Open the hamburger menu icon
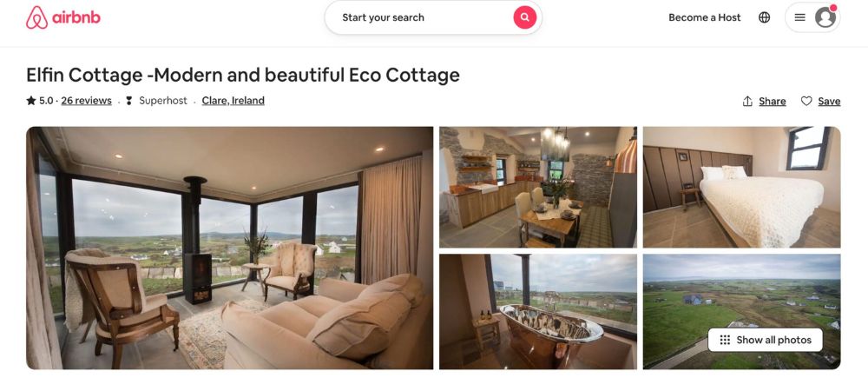 coord(800,17)
